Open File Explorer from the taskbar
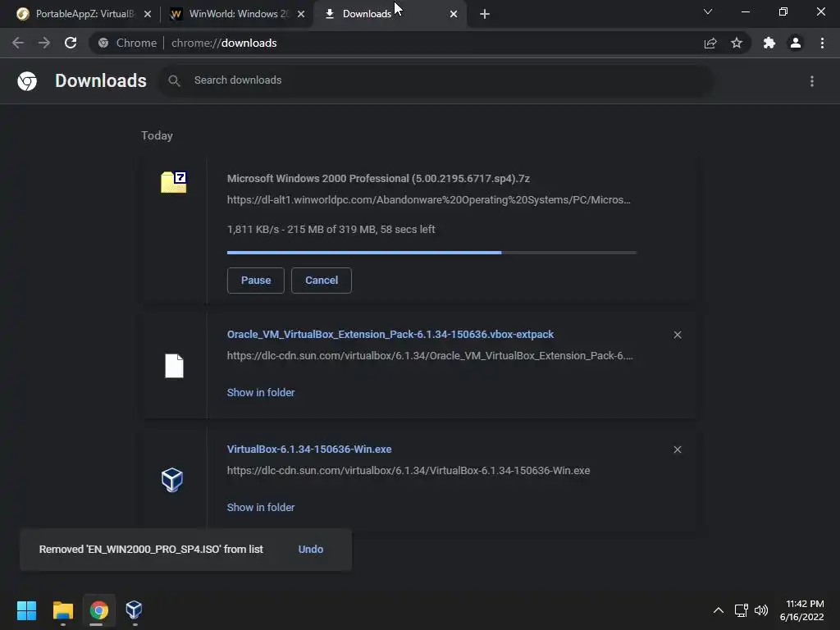This screenshot has width=840, height=630. point(63,610)
